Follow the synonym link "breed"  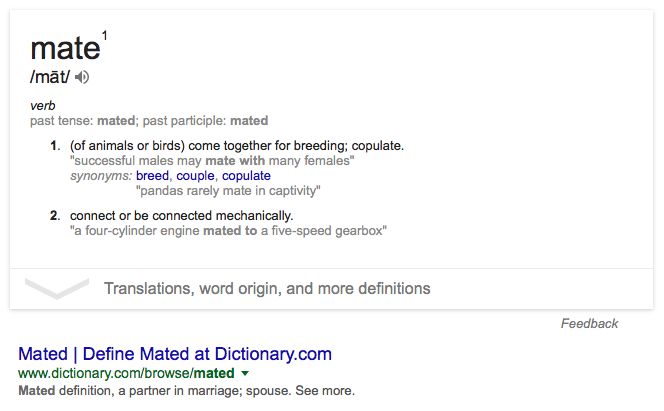coord(152,176)
